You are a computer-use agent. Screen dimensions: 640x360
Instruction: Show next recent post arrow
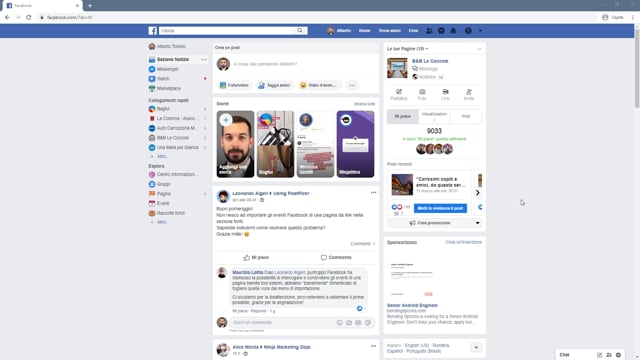[x=478, y=193]
